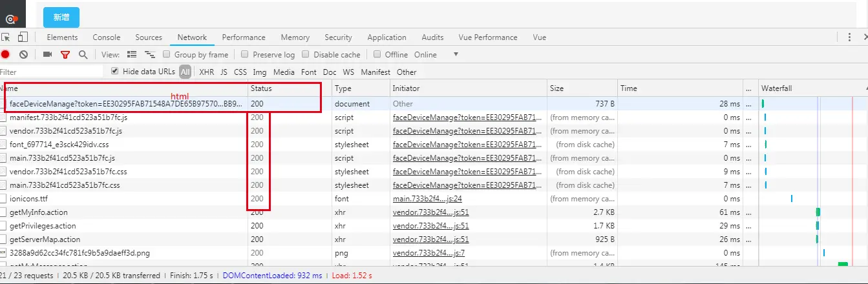868x284 pixels.
Task: Show overview using the waterfall view icon
Action: click(150, 55)
